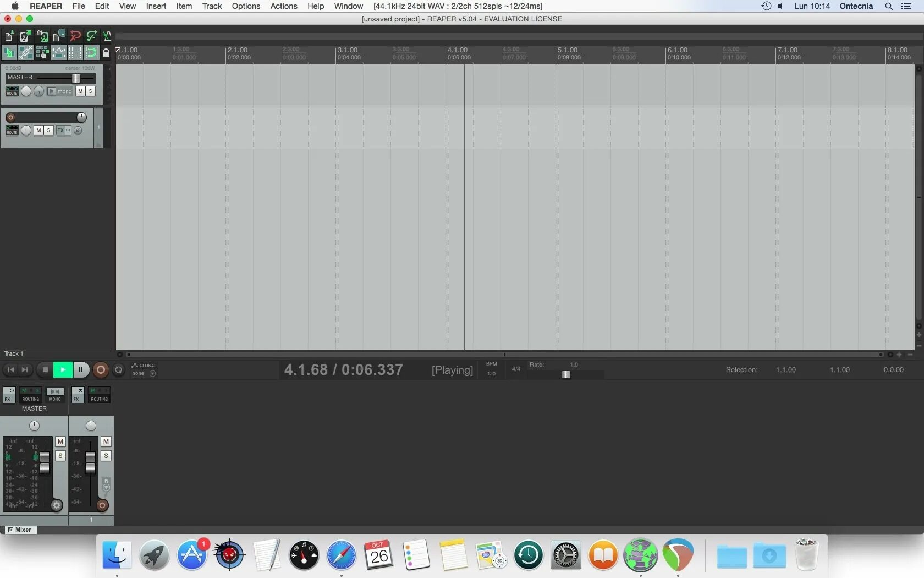Toggle Master mono button in track panel
This screenshot has width=924, height=578.
(x=60, y=91)
